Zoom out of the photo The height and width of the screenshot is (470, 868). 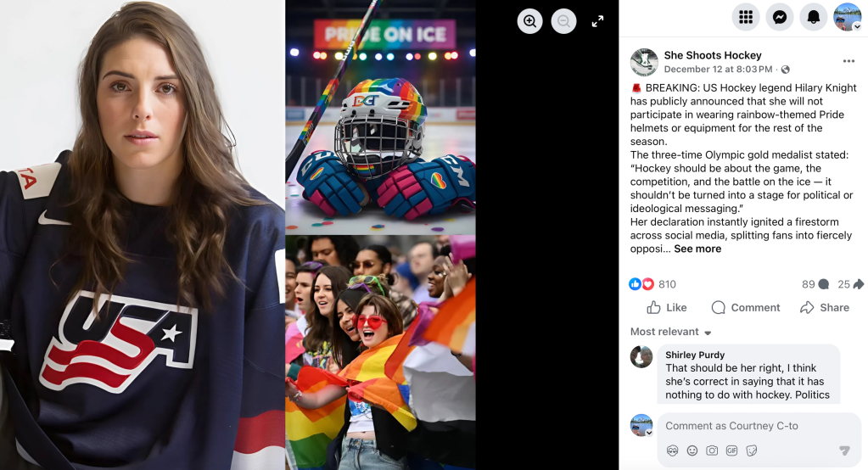pyautogui.click(x=563, y=21)
